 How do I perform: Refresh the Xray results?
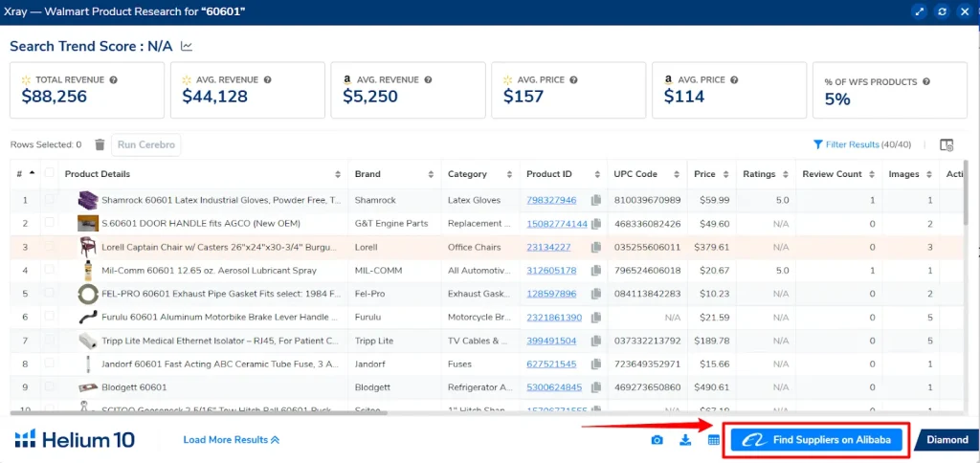(942, 11)
